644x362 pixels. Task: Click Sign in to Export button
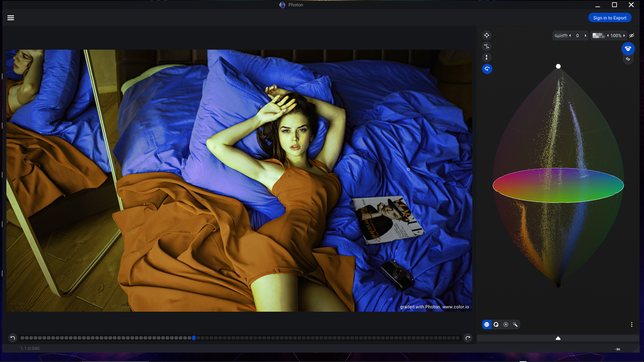[x=610, y=18]
